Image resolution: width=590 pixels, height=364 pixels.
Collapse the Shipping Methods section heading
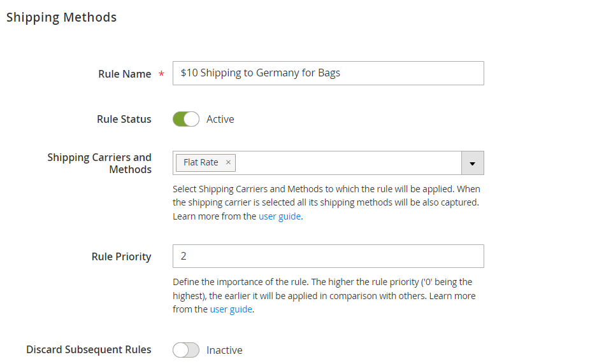(x=61, y=17)
